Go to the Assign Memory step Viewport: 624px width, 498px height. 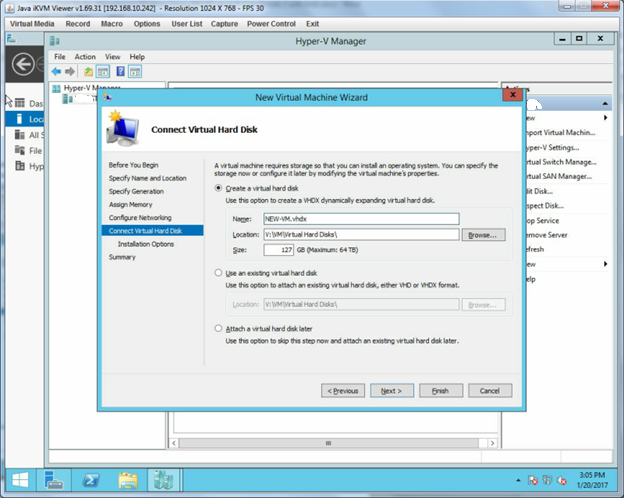131,204
